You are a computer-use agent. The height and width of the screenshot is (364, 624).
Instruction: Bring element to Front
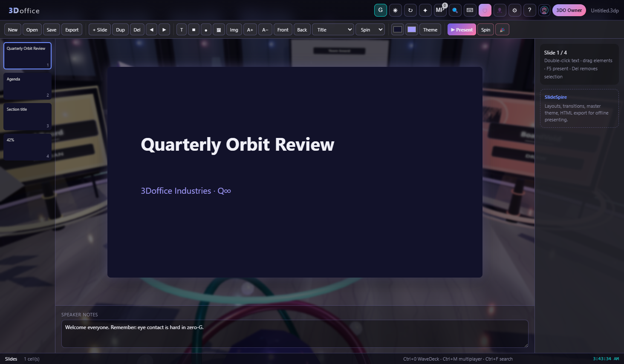[283, 30]
